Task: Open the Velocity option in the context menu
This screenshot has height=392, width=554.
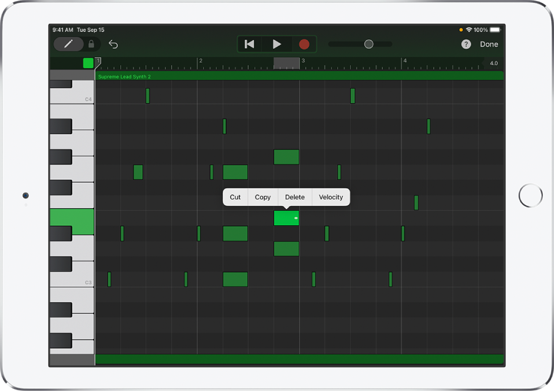Action: pos(331,197)
